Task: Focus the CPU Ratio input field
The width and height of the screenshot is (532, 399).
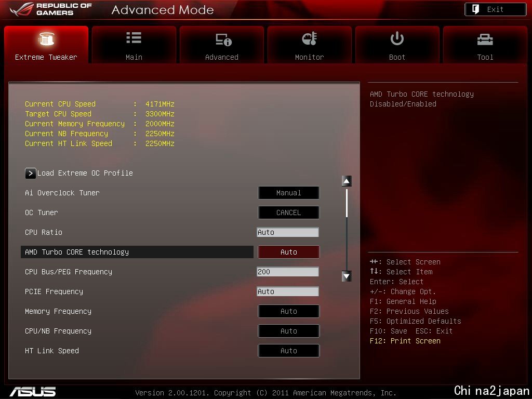Action: pos(288,232)
